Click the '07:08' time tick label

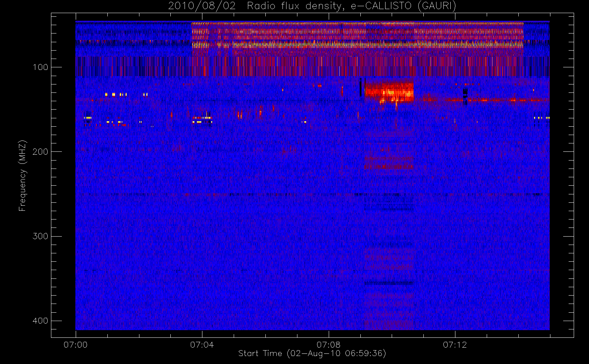[x=328, y=345]
